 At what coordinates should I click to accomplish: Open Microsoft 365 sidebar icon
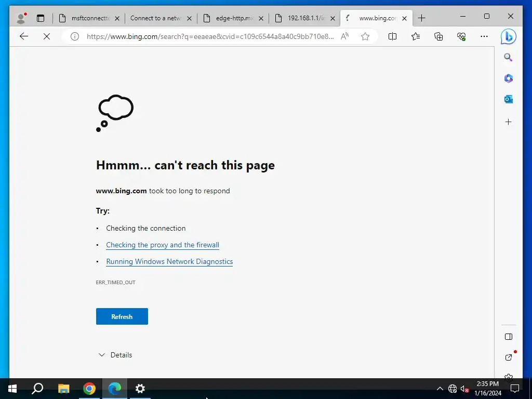(508, 78)
